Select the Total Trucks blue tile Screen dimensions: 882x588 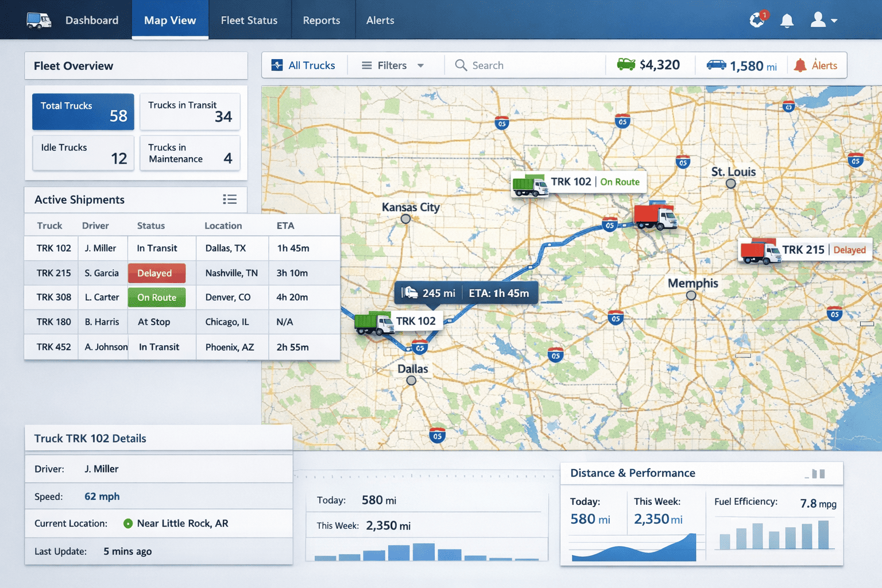click(x=83, y=111)
